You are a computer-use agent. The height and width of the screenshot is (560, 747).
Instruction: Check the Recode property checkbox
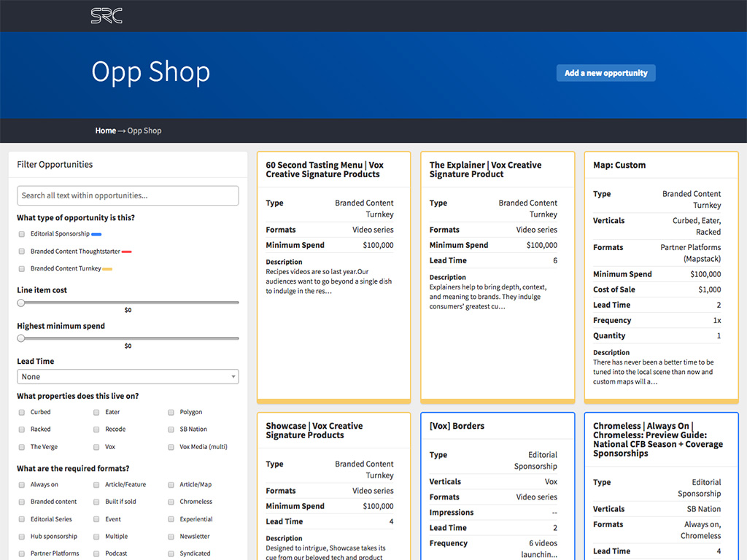[96, 429]
